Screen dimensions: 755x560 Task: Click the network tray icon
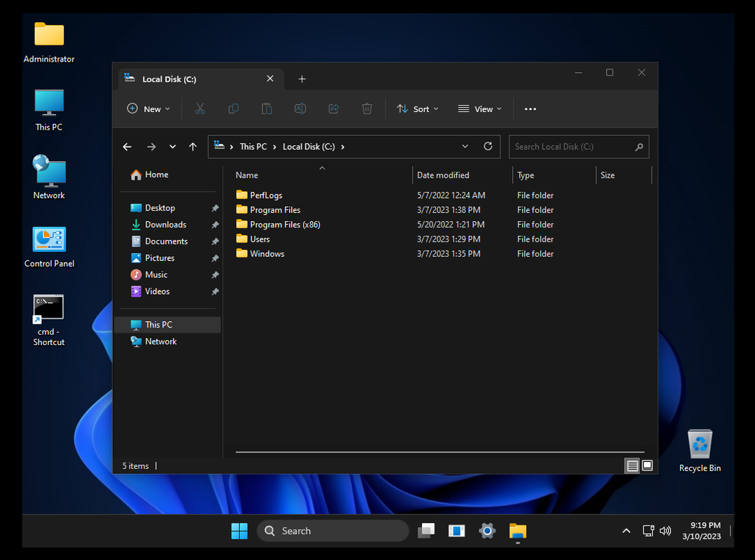pyautogui.click(x=649, y=531)
